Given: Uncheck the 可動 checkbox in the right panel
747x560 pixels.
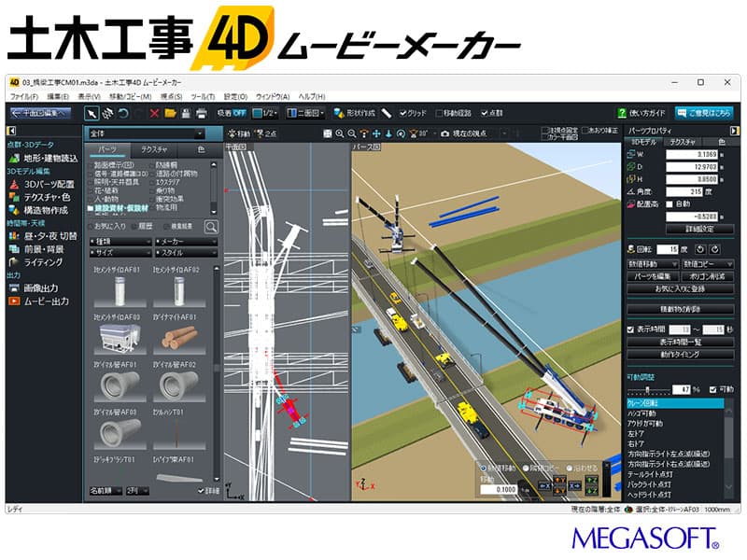Looking at the screenshot, I should [x=713, y=389].
